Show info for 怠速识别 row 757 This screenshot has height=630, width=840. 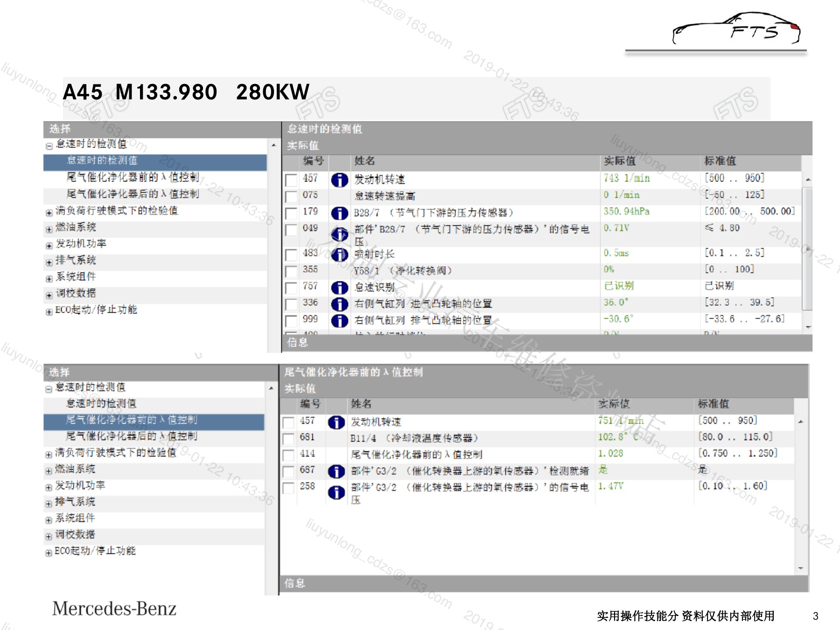339,287
